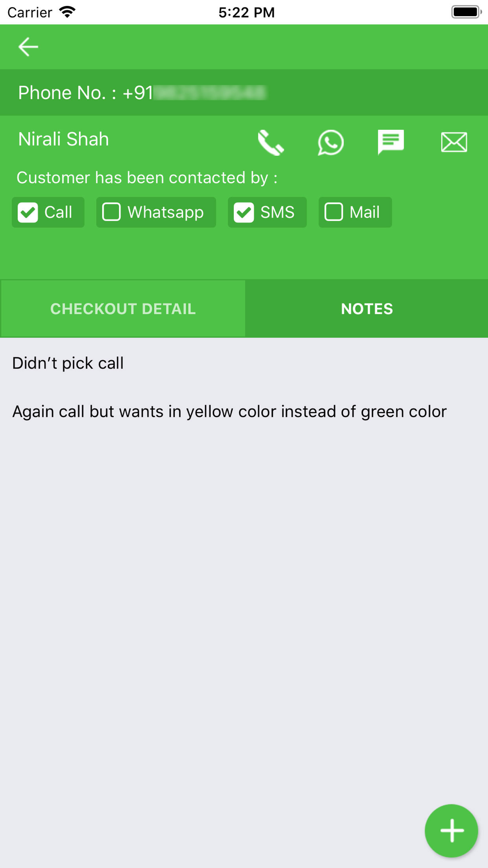The height and width of the screenshot is (868, 488).
Task: Tap the Wi-Fi status icon
Action: click(x=67, y=12)
